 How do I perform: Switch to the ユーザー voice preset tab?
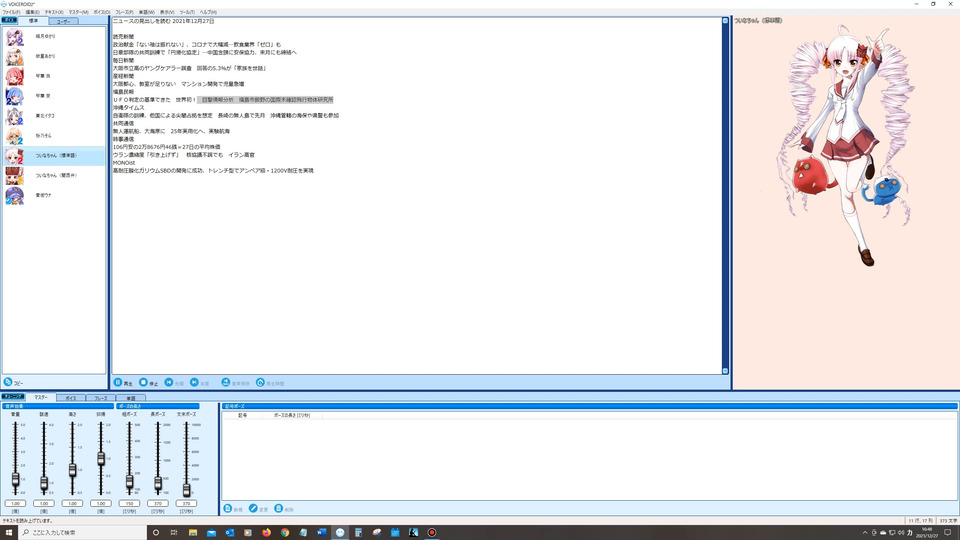point(63,21)
